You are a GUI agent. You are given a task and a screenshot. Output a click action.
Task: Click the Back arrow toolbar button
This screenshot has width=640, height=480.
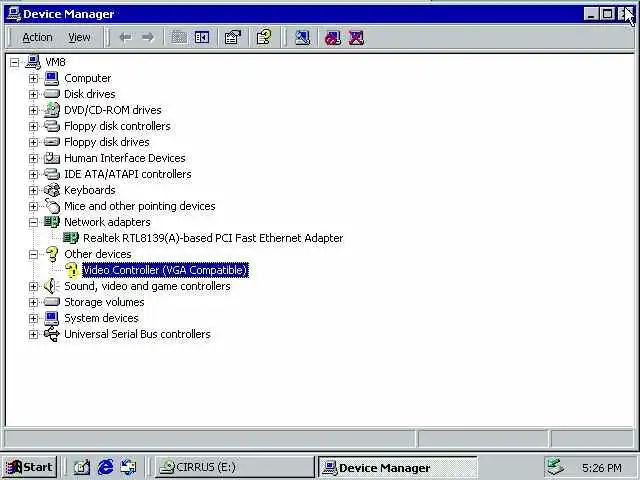(125, 38)
